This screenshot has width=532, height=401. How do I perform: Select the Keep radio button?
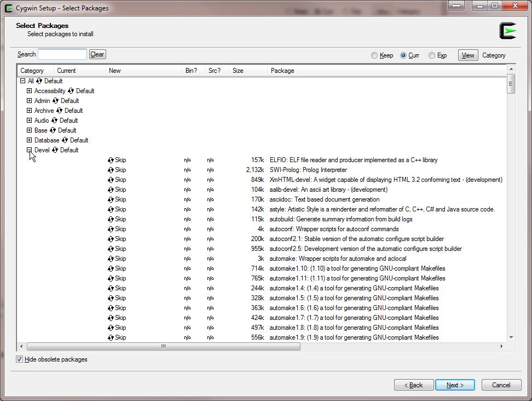[x=374, y=55]
